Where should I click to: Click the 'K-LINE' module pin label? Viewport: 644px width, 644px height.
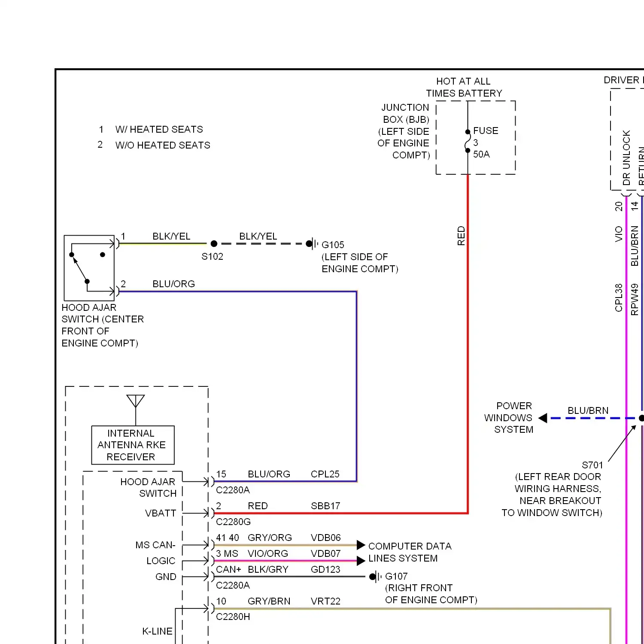157,631
